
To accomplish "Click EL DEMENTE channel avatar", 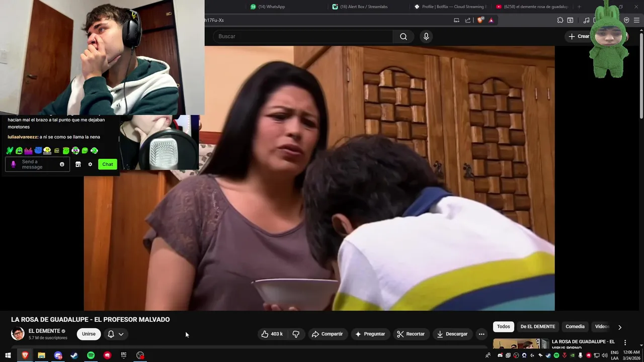I will [x=18, y=334].
